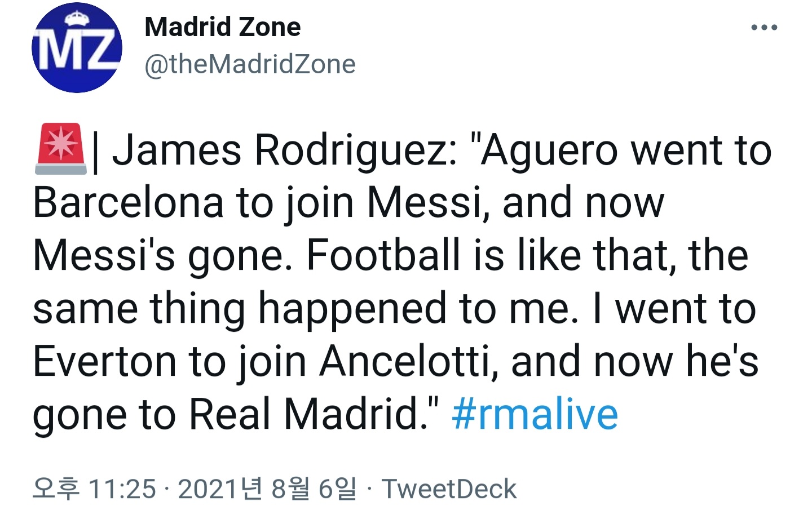Open the @theMadridZone handle link
Viewport: 812px width, 519px height.
250,64
